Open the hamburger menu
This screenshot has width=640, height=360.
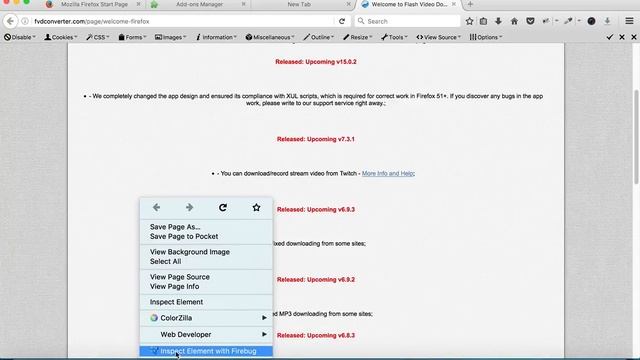click(x=629, y=21)
